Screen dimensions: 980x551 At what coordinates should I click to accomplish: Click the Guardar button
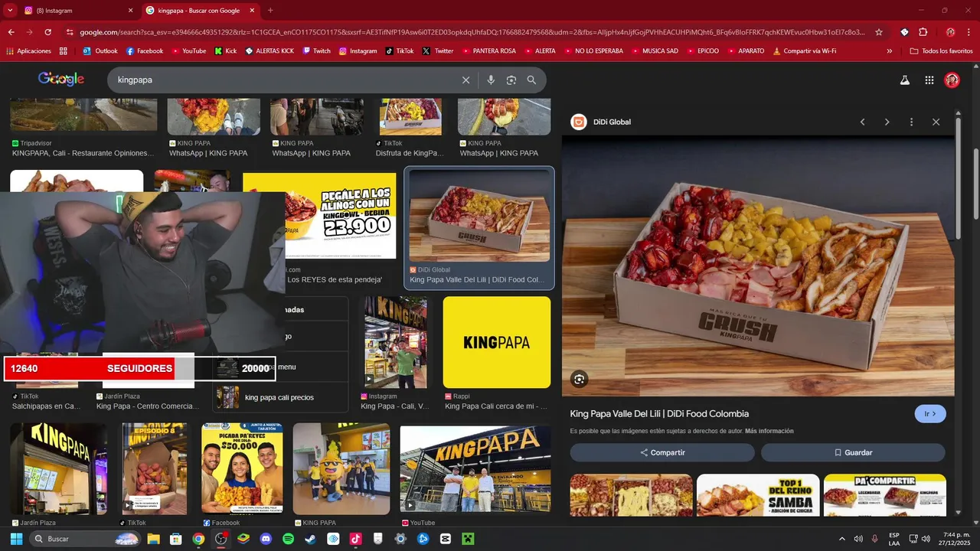[853, 452]
